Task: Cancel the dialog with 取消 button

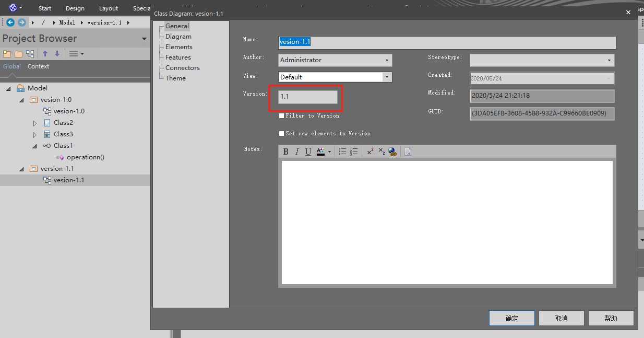Action: [562, 318]
